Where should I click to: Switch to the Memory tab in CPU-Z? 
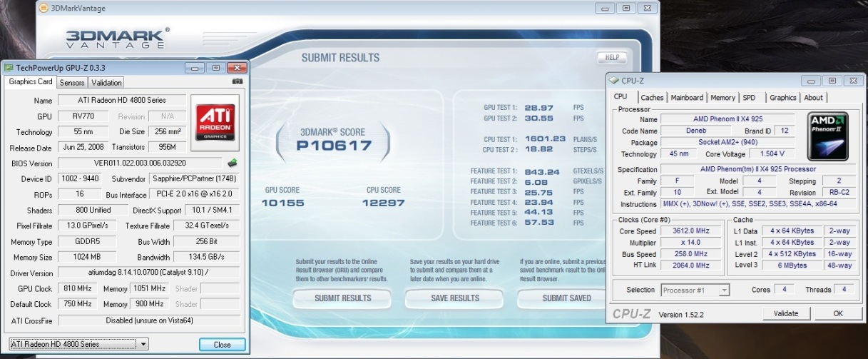point(723,98)
